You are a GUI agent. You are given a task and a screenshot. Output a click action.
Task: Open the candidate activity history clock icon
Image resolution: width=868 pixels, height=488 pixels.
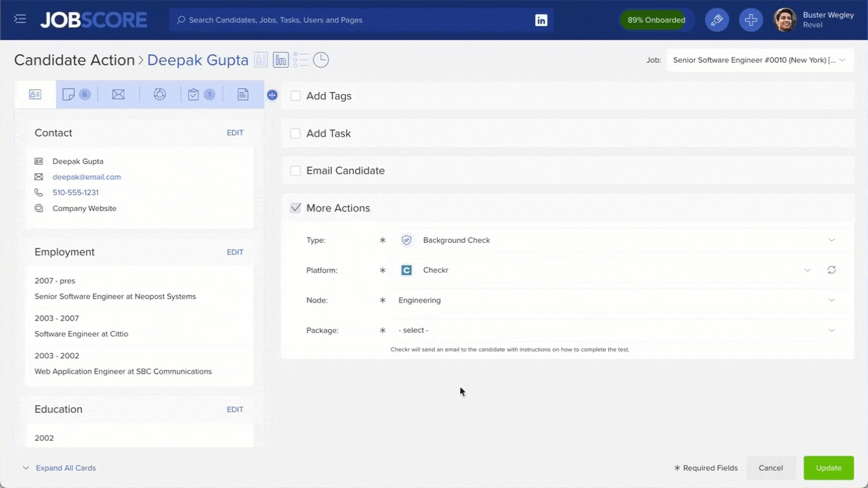coord(321,59)
